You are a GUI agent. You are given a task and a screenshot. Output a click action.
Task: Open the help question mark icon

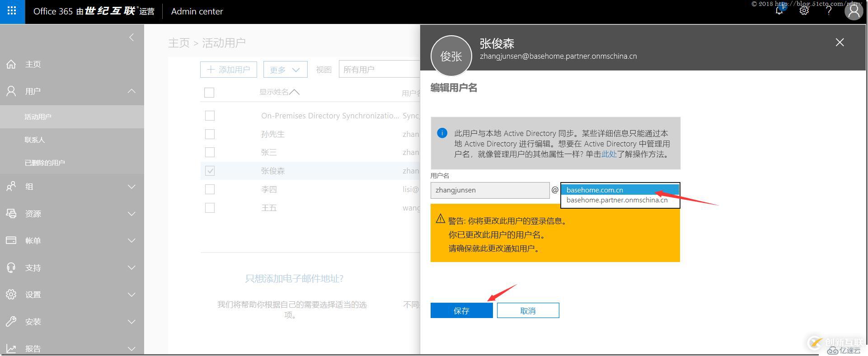pos(829,11)
